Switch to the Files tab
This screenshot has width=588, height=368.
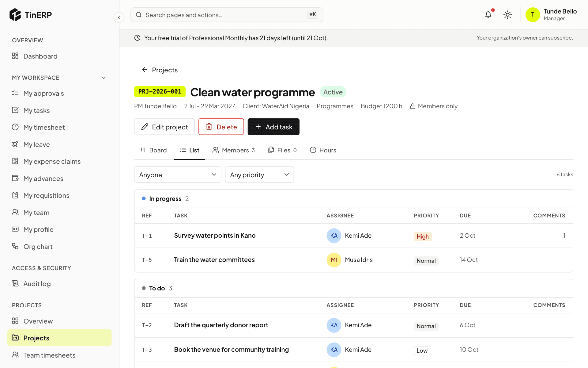click(282, 150)
